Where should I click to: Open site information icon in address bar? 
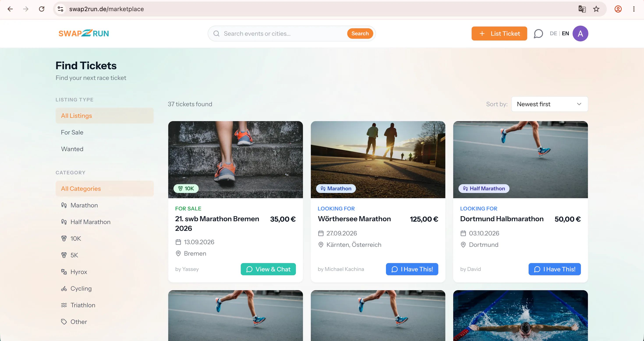(60, 9)
